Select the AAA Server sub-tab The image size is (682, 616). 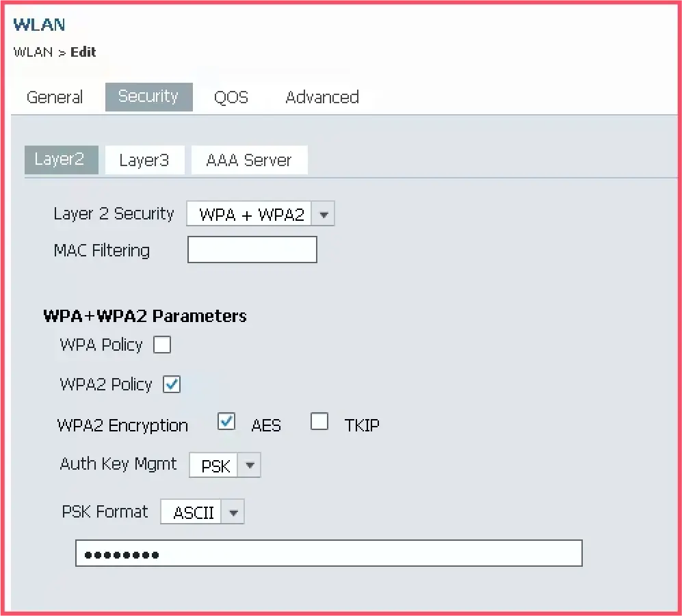click(x=249, y=159)
